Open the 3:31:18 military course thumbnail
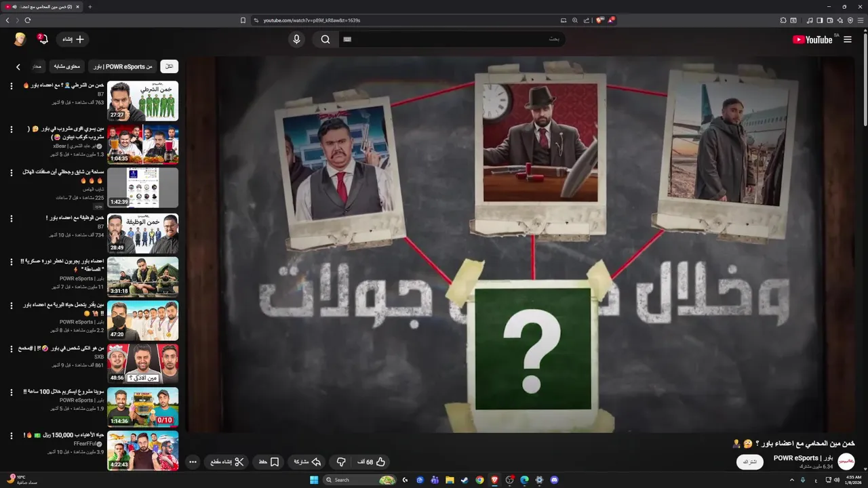The height and width of the screenshot is (488, 868). [x=142, y=277]
